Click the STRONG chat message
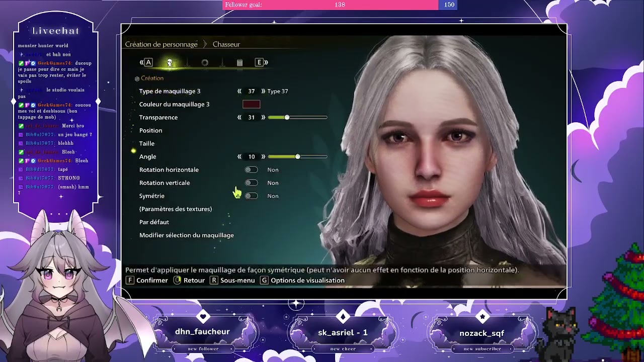Screen dimensions: 644x362 69,178
